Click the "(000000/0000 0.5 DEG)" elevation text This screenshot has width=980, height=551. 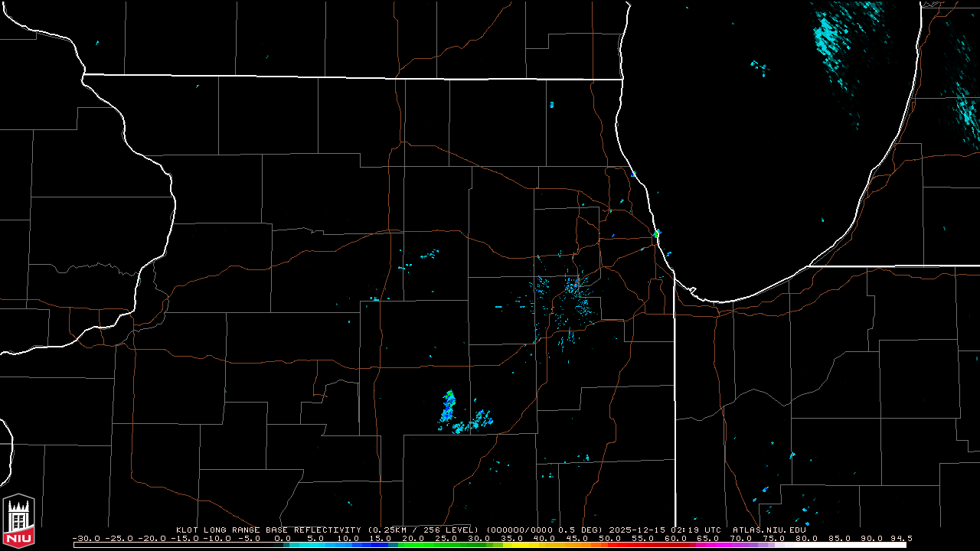coord(545,530)
